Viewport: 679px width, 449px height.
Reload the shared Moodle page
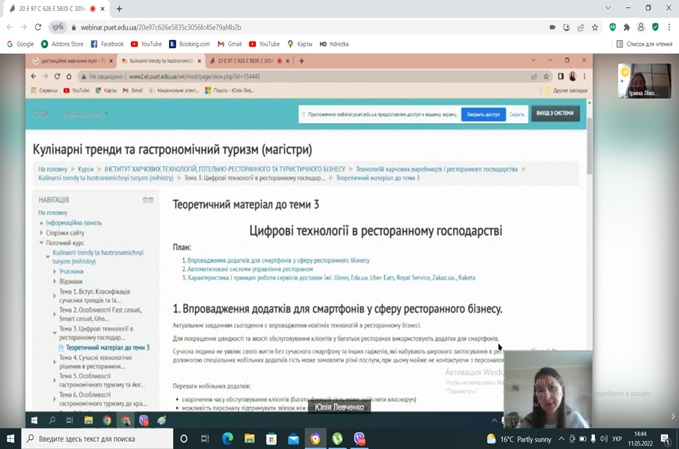pyautogui.click(x=57, y=76)
